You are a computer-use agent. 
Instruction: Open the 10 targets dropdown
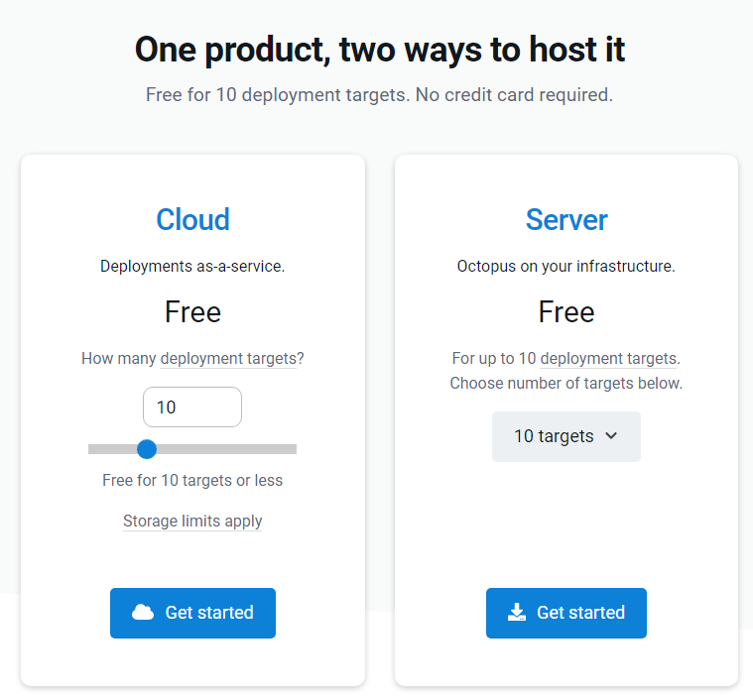coord(566,436)
